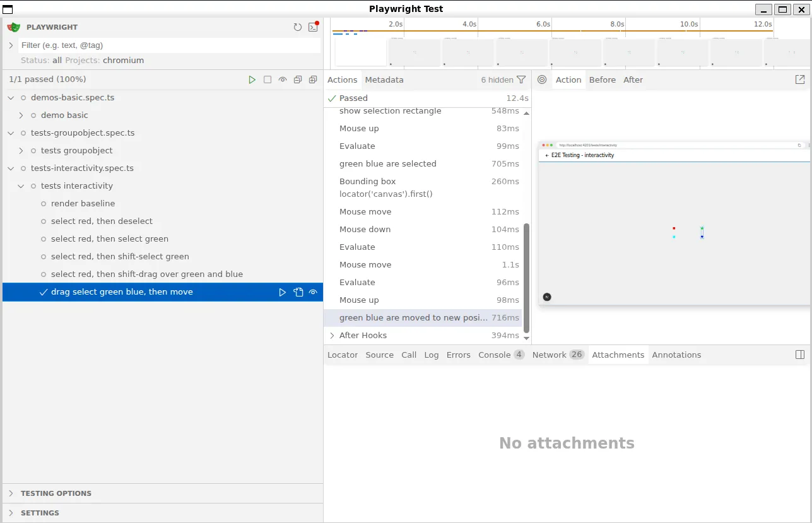Expand all tests in the tree

(313, 79)
